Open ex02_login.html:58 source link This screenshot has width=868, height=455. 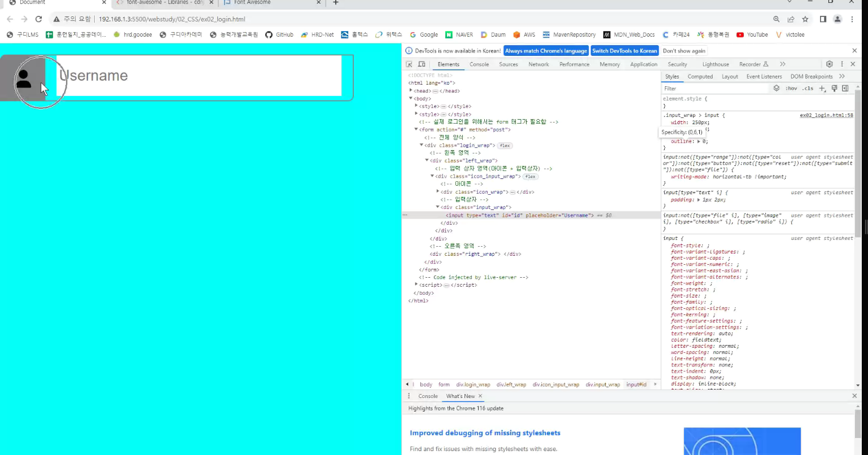coord(826,115)
